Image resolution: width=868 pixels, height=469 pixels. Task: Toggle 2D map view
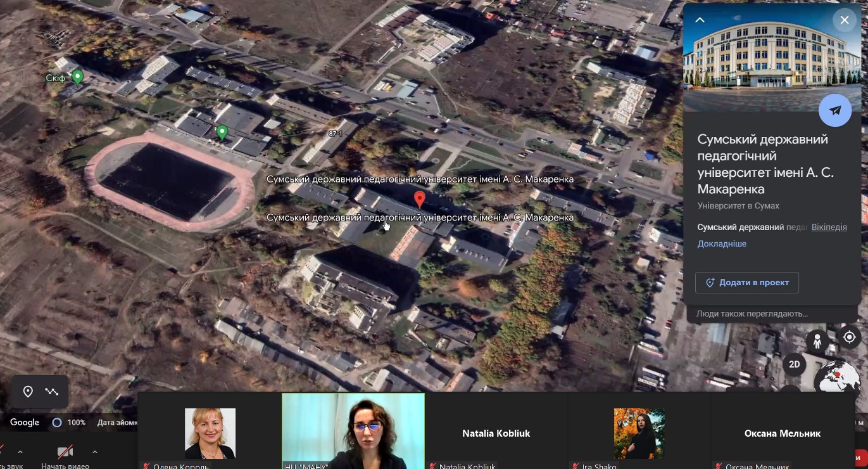(794, 364)
